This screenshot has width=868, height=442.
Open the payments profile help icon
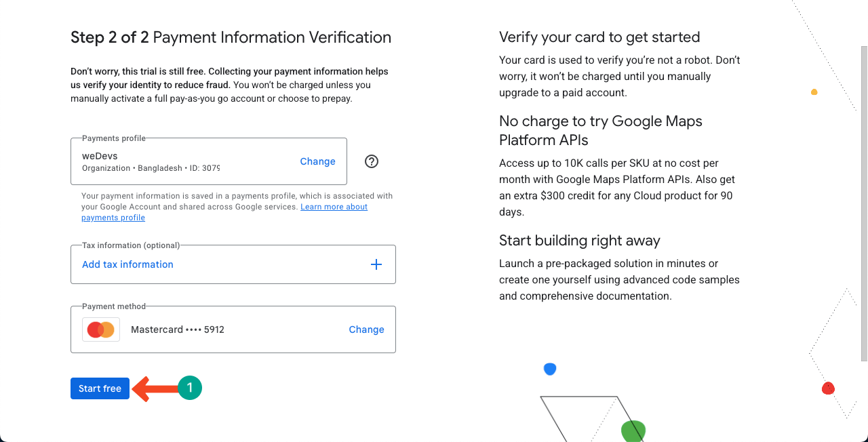pos(372,161)
